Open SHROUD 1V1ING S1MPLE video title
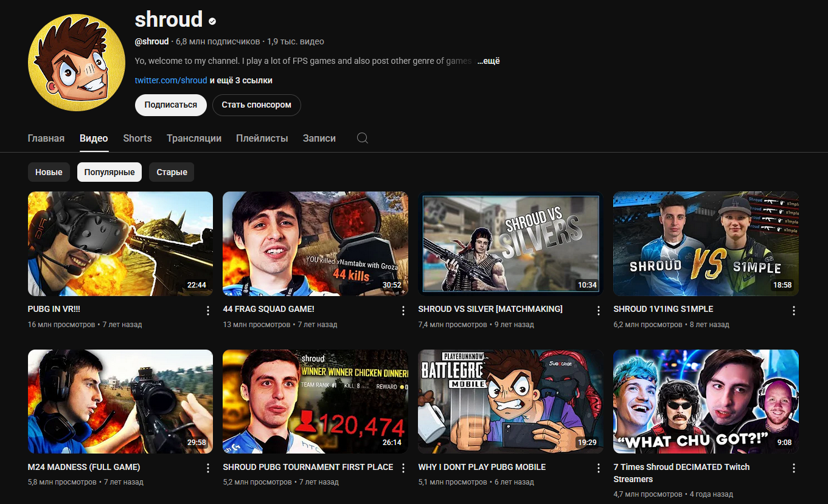 (x=664, y=309)
